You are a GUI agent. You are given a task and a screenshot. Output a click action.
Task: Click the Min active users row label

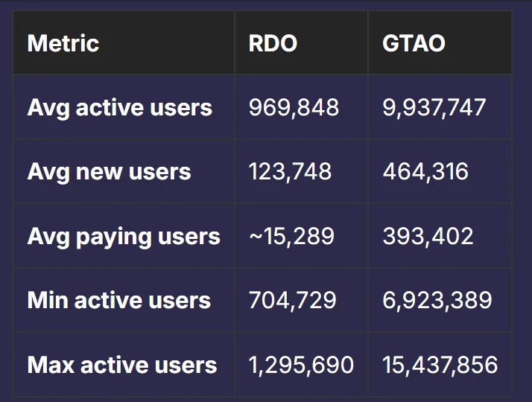pos(118,301)
